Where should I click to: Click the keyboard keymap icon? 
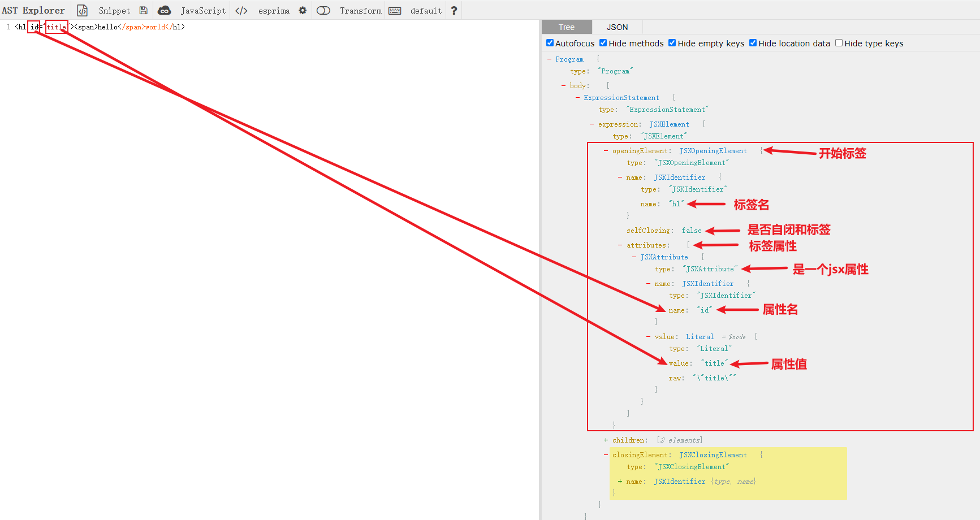pos(395,10)
